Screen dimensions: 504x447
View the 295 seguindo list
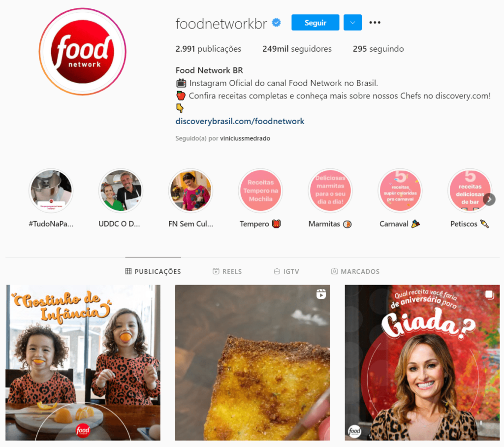coord(378,49)
